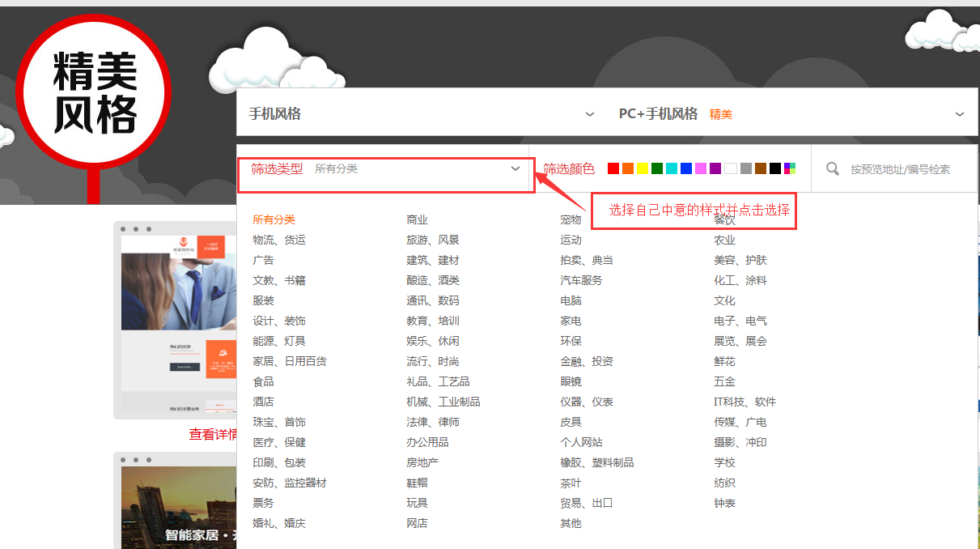Viewport: 980px width, 549px height.
Task: Select the multicolor filter swatch
Action: click(x=790, y=168)
